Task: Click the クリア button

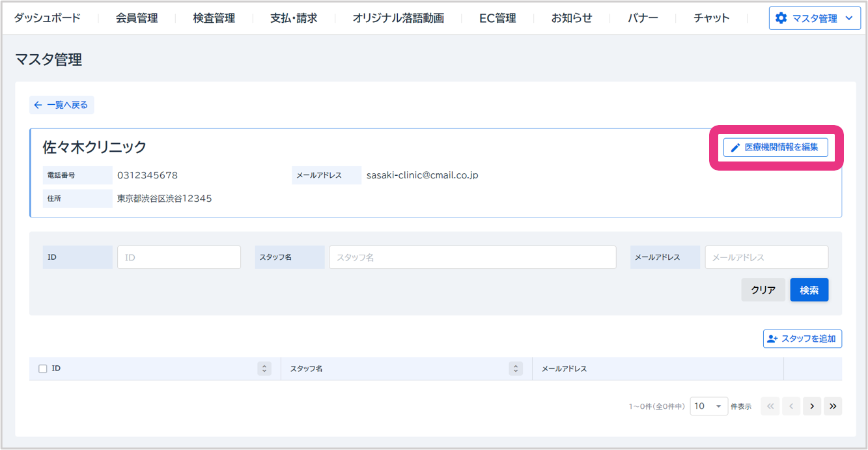Action: 763,290
